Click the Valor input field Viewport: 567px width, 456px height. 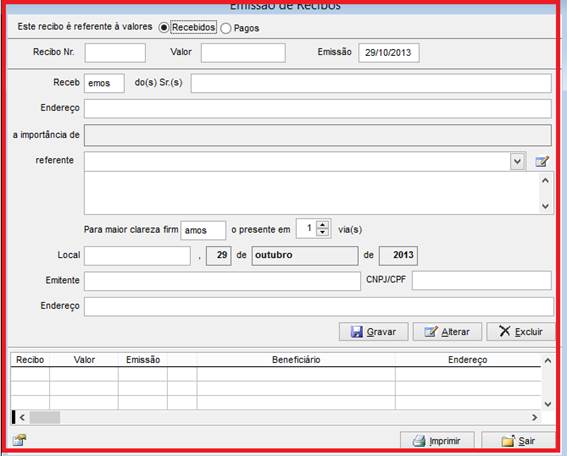[x=243, y=53]
